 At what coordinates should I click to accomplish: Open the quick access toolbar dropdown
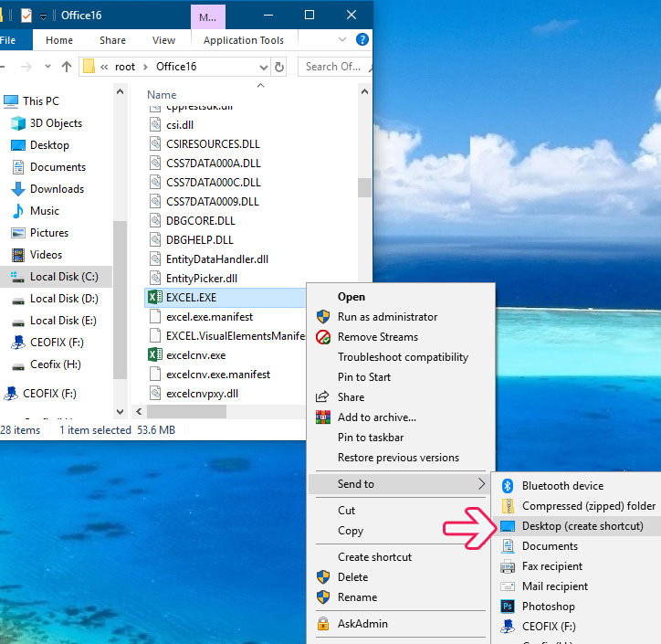pyautogui.click(x=43, y=16)
